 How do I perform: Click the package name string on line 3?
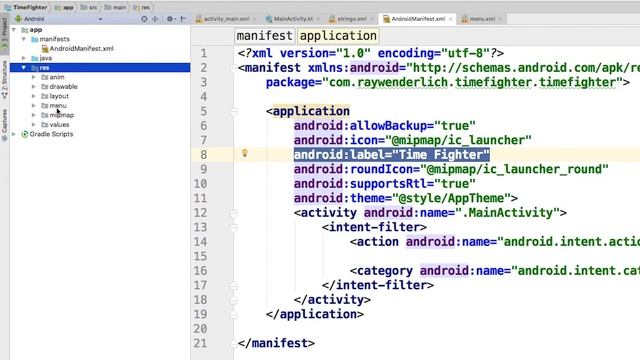click(x=472, y=82)
